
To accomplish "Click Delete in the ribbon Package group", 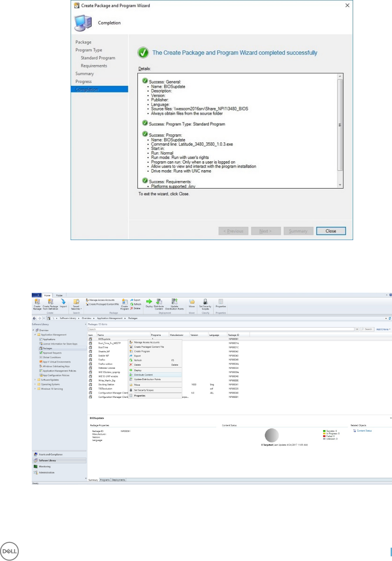I will coord(135,308).
